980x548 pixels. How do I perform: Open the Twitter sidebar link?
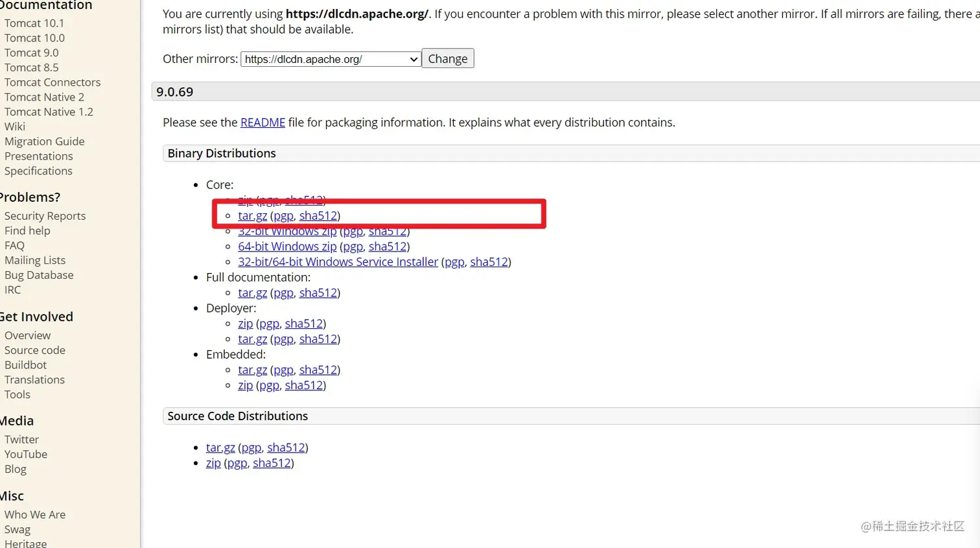[x=21, y=440]
